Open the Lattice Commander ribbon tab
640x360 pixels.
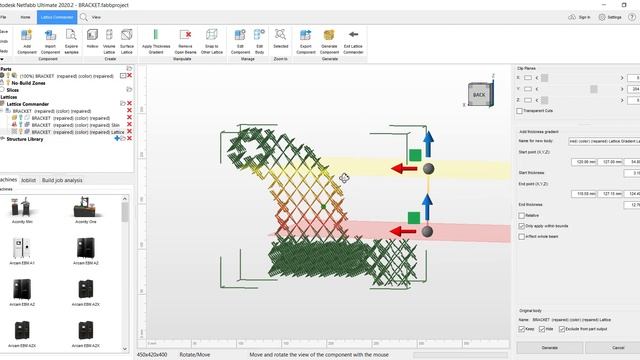pos(57,17)
